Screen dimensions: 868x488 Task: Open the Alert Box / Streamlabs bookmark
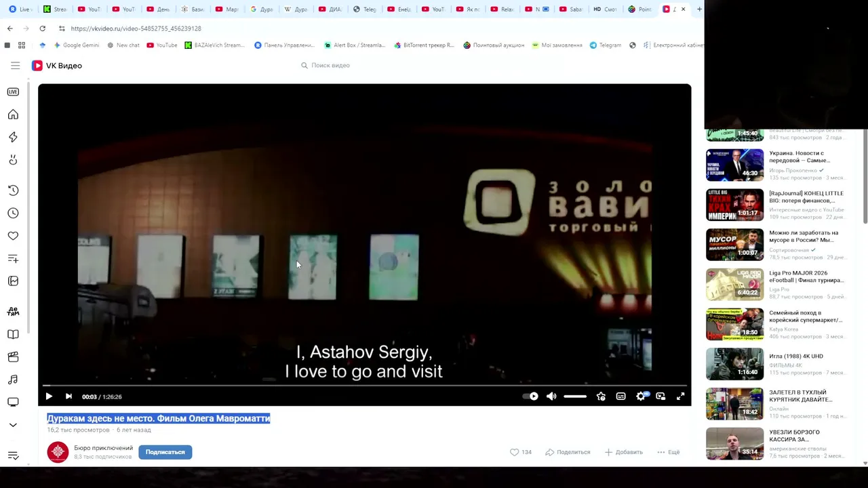pos(354,45)
